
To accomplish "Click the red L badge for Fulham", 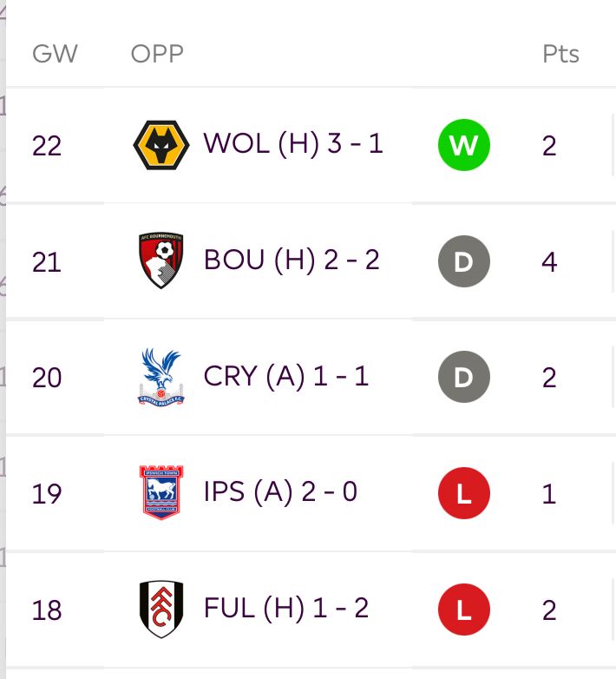I will point(463,610).
